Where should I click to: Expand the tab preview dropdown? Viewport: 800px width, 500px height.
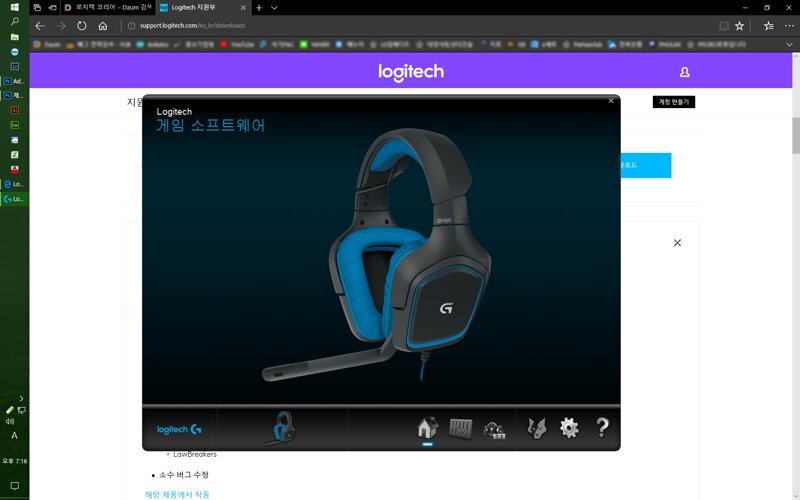(274, 8)
